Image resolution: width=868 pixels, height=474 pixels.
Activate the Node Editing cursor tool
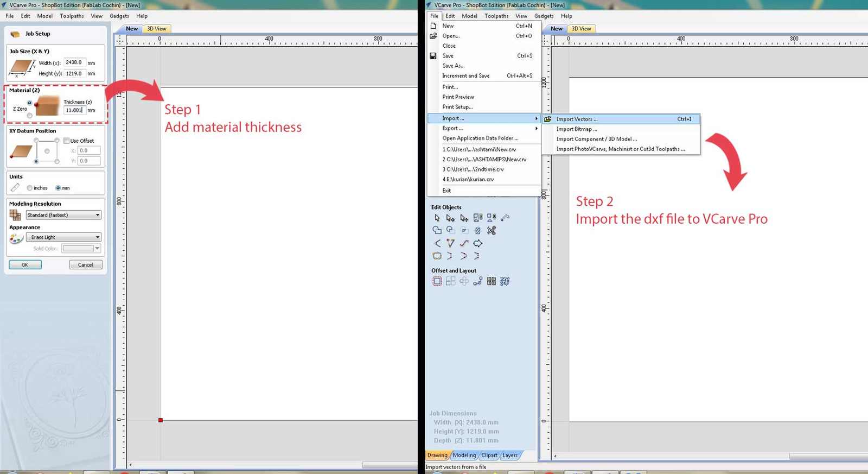pyautogui.click(x=450, y=218)
